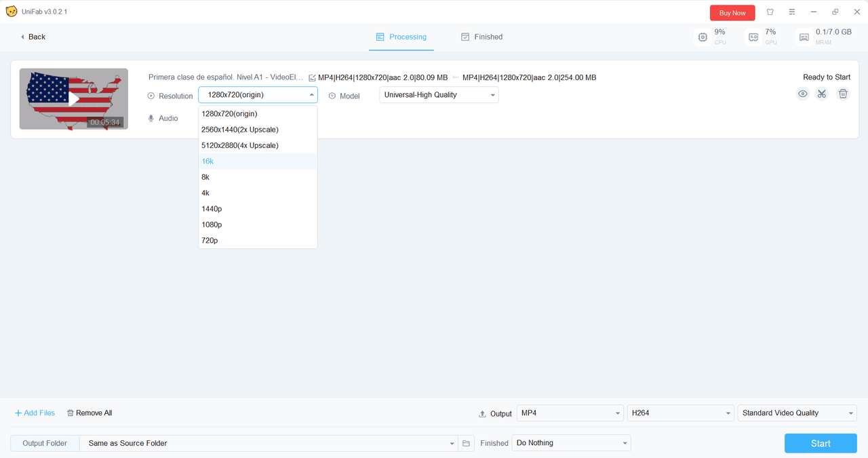Click Add Files

click(35, 413)
